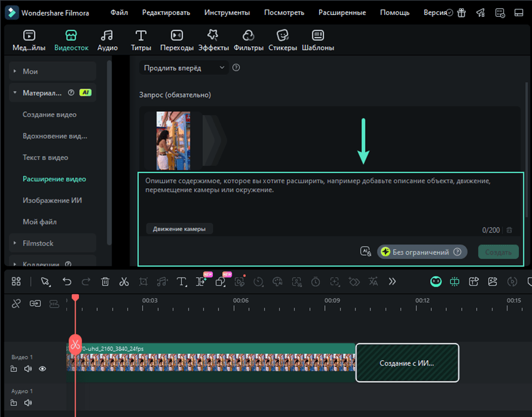Click the gift icon in the title bar
Screen dimensions: 532x417
(461, 13)
